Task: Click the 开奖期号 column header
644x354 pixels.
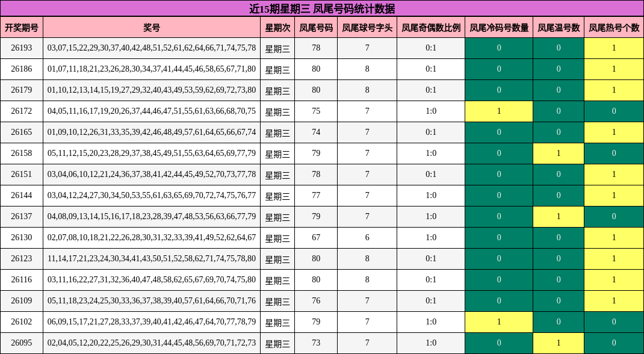Action: pos(21,28)
